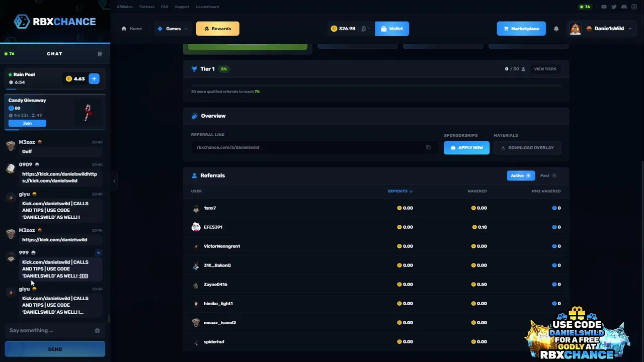Screen dimensions: 644x362
Task: Open the YouTube social link icon
Action: pos(604,7)
